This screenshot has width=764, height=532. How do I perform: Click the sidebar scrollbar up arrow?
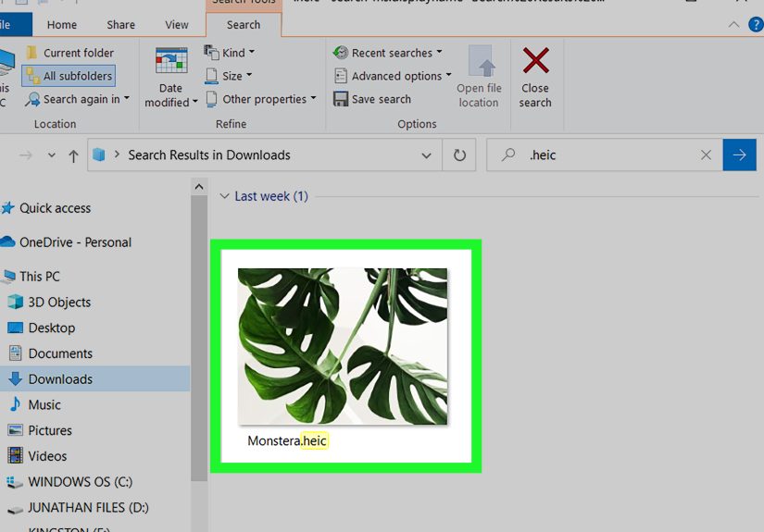point(199,187)
